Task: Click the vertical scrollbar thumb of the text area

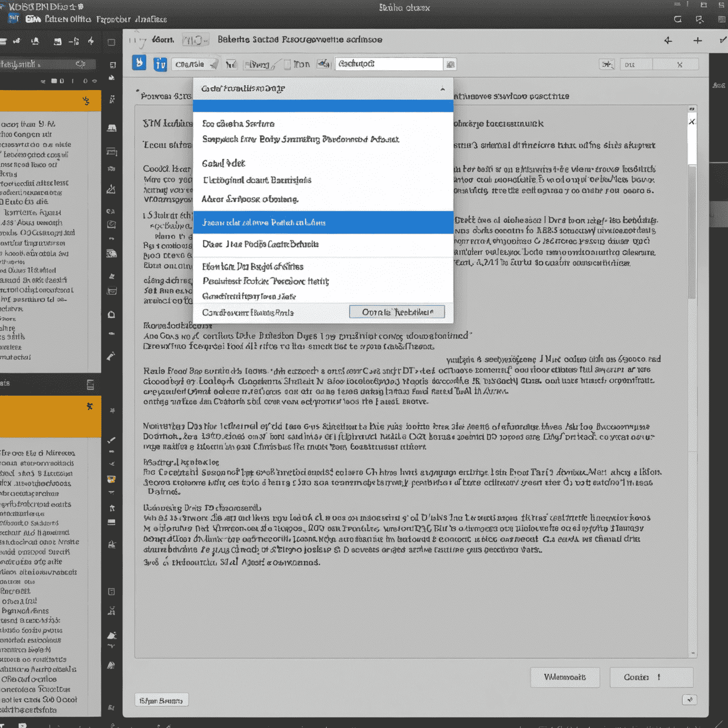Action: (x=692, y=232)
